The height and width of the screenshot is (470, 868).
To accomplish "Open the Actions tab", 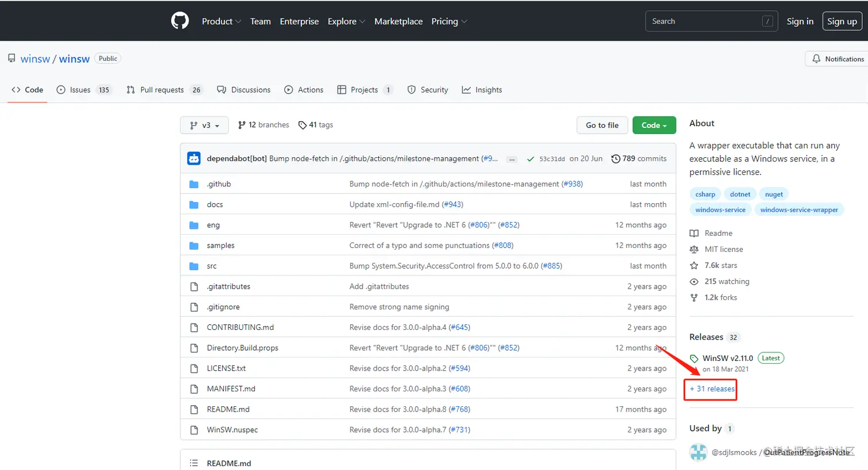I will point(304,90).
